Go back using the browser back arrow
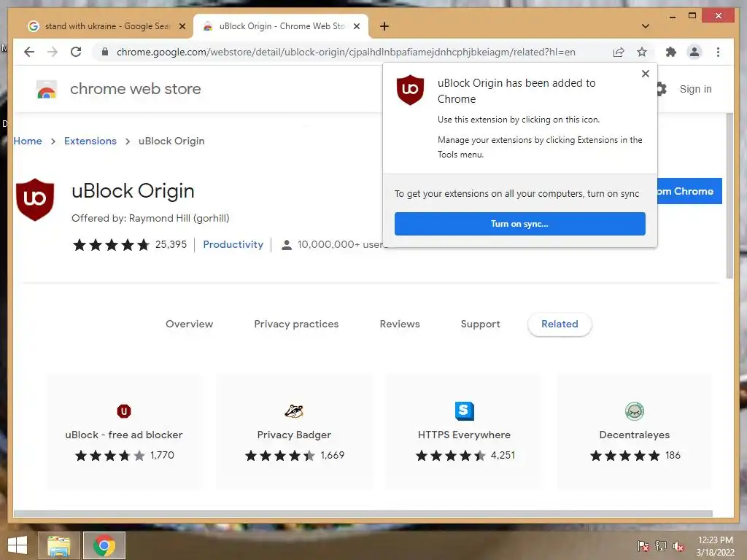 [29, 52]
